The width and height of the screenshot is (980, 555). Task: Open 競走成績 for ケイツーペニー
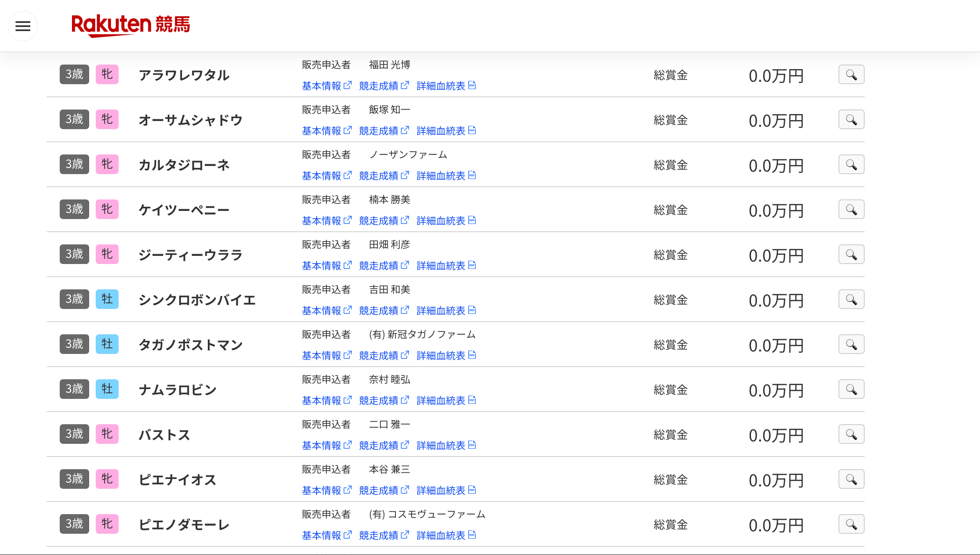[x=384, y=221]
